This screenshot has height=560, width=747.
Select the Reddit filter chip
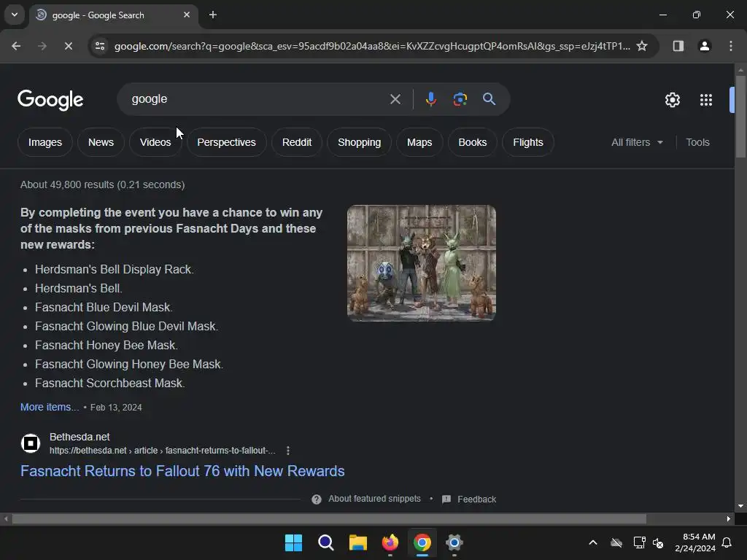coord(296,142)
